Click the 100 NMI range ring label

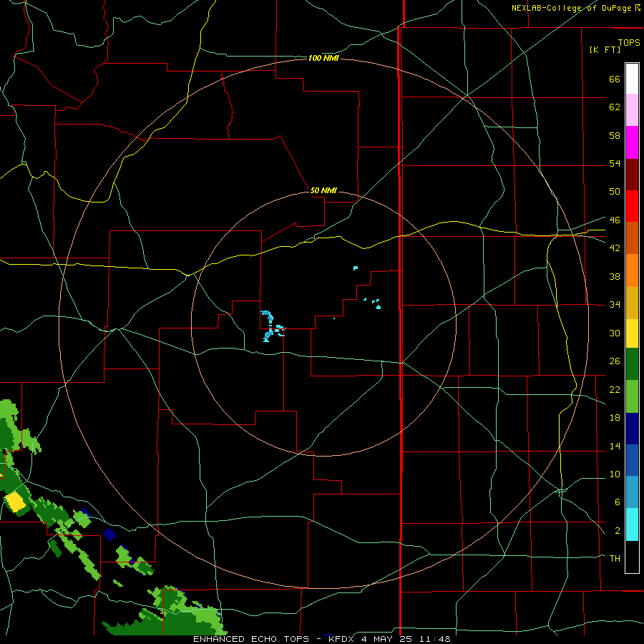pos(323,59)
